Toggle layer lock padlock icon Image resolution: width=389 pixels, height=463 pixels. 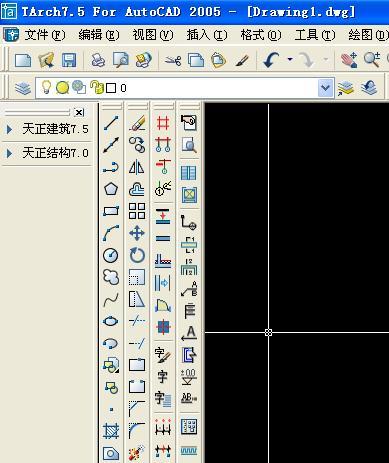point(97,87)
